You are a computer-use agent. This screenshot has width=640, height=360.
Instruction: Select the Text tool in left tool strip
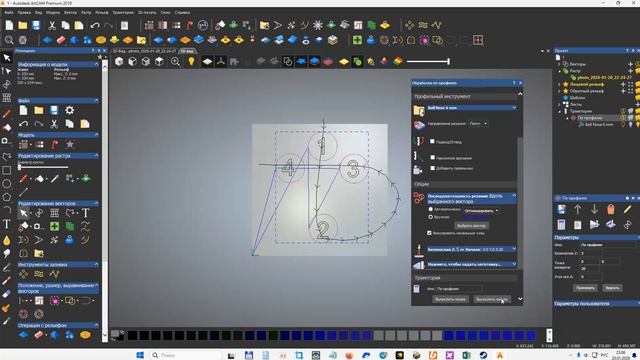(7, 224)
